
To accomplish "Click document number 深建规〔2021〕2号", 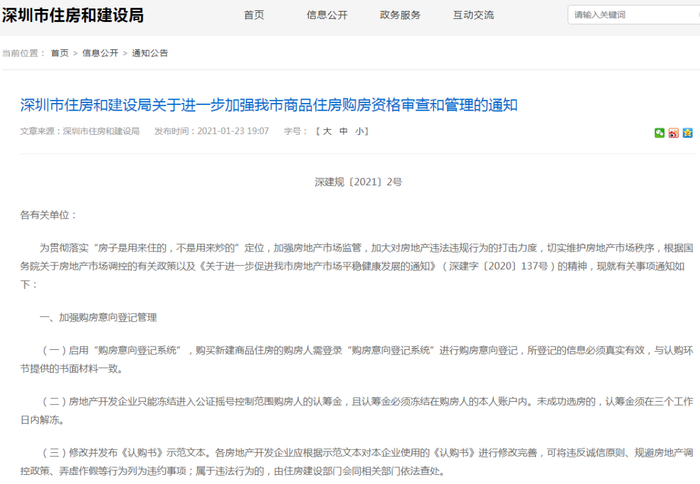I will pyautogui.click(x=358, y=182).
